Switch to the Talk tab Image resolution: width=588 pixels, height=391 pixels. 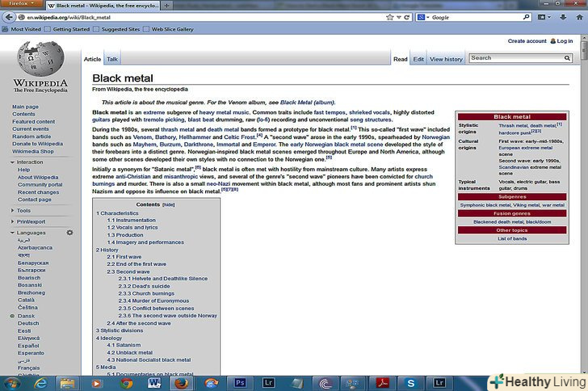point(112,59)
